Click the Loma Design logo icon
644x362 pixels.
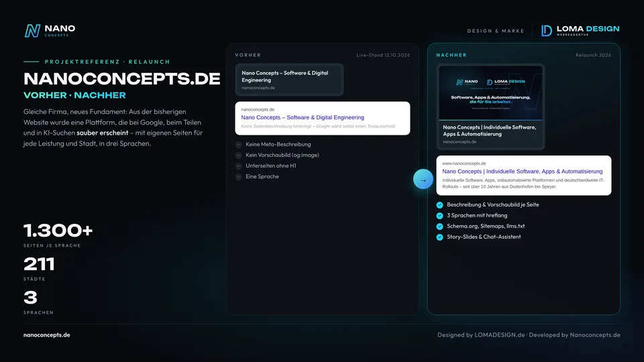coord(546,30)
